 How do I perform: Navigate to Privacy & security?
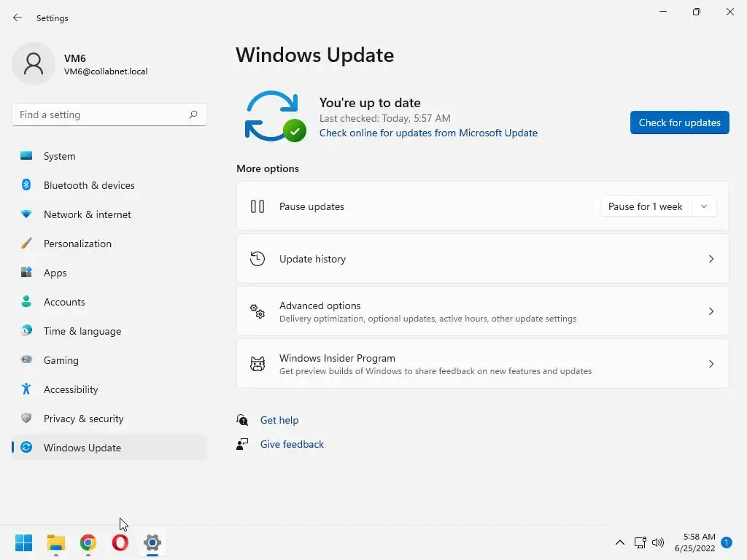point(109,418)
